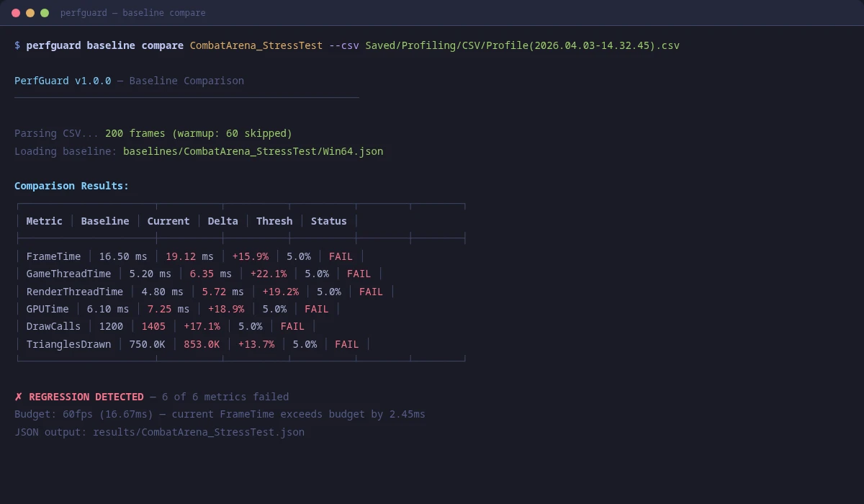864x504 pixels.
Task: Click the Metric column header
Action: pos(44,220)
